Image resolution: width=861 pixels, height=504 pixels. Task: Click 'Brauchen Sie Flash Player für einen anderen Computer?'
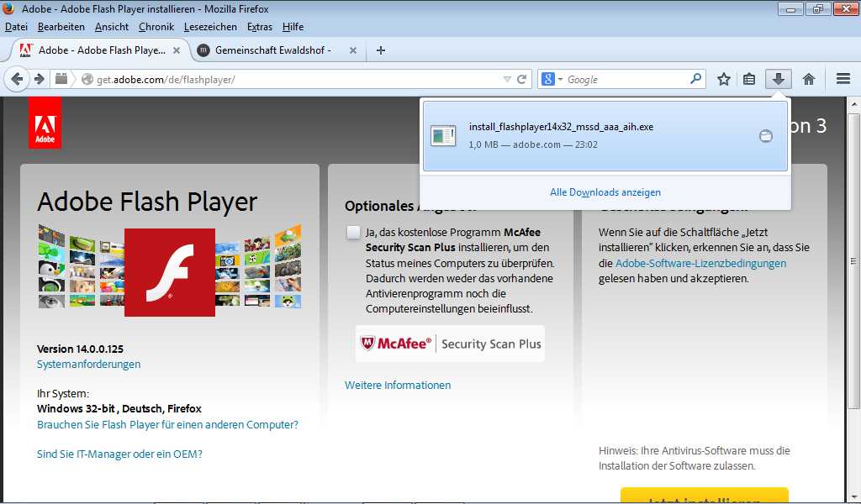pyautogui.click(x=167, y=424)
